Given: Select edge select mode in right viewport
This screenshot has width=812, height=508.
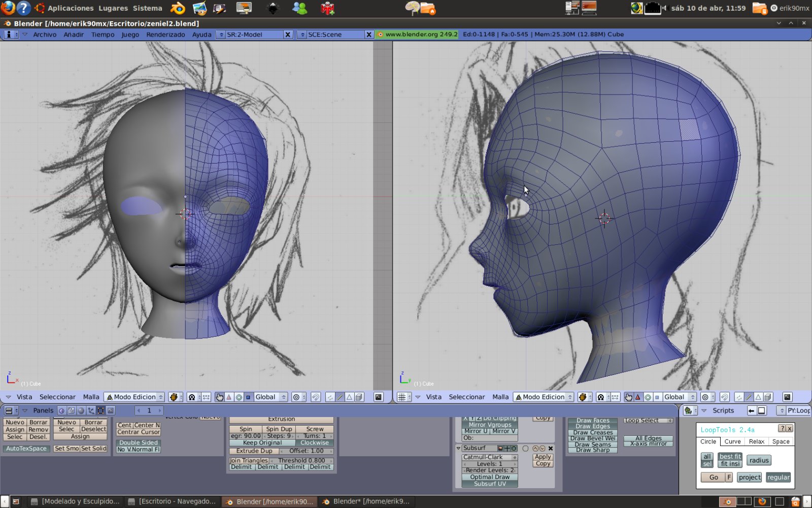Looking at the screenshot, I should (x=749, y=397).
